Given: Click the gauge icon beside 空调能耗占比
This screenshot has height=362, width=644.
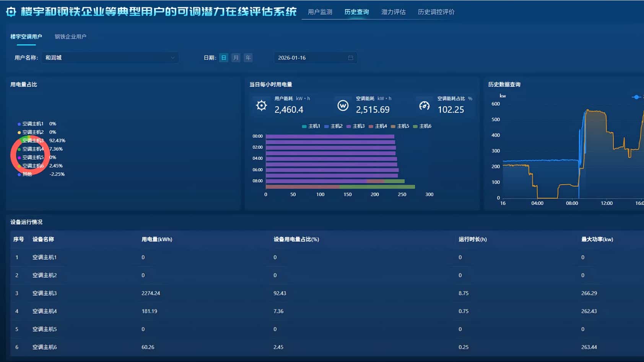Looking at the screenshot, I should click(424, 105).
